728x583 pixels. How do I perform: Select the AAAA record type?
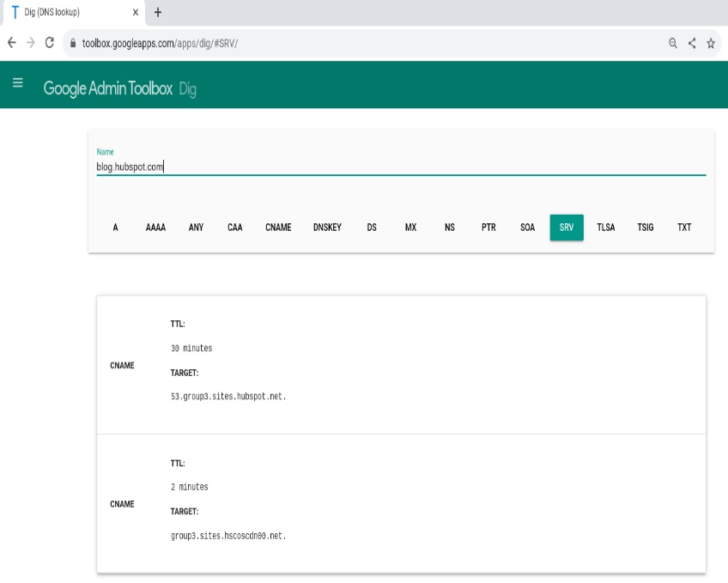155,228
